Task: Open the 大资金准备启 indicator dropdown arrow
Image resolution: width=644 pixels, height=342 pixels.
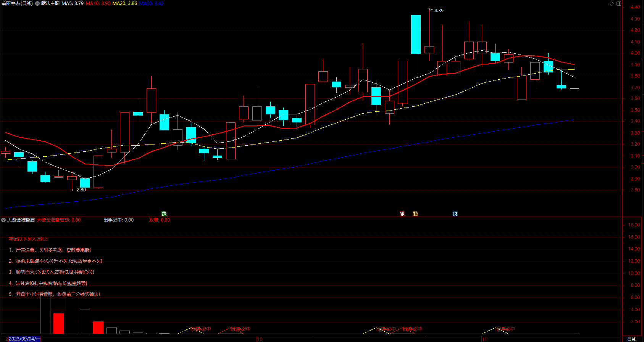Action: (3, 220)
